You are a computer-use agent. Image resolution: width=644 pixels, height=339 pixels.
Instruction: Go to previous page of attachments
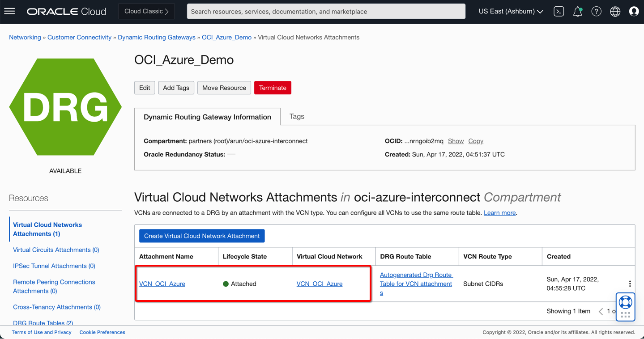[601, 311]
